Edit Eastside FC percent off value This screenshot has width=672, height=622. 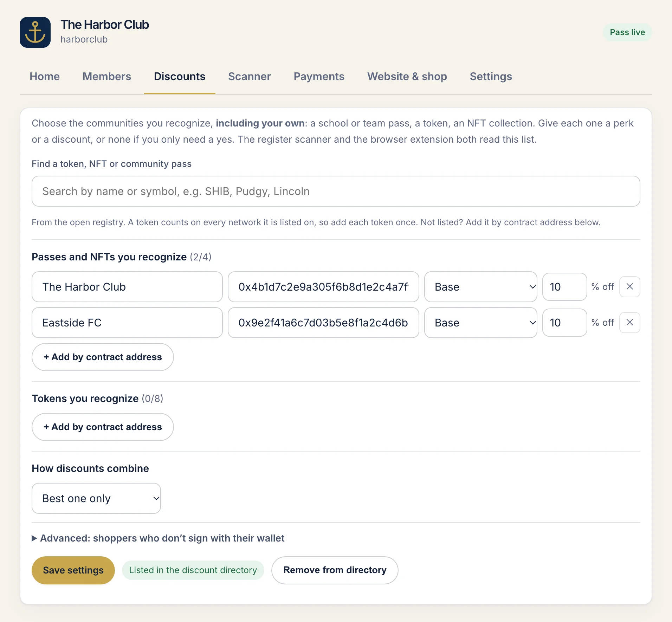coord(564,323)
